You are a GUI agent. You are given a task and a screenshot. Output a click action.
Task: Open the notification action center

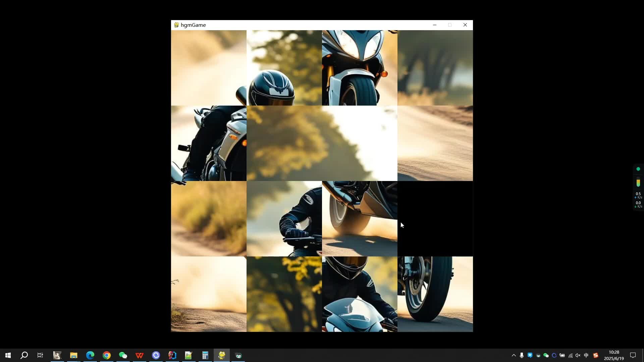pyautogui.click(x=633, y=355)
